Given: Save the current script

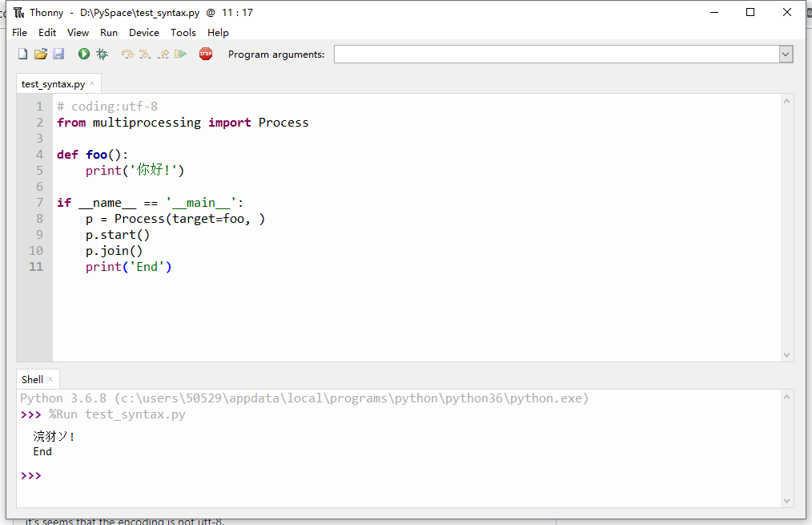Looking at the screenshot, I should (x=58, y=54).
